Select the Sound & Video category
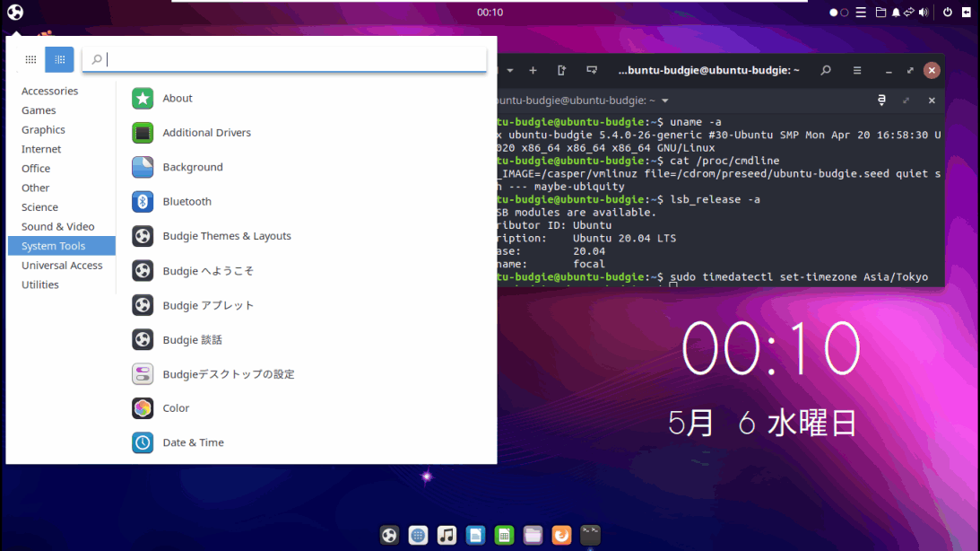The height and width of the screenshot is (551, 980). (x=61, y=226)
